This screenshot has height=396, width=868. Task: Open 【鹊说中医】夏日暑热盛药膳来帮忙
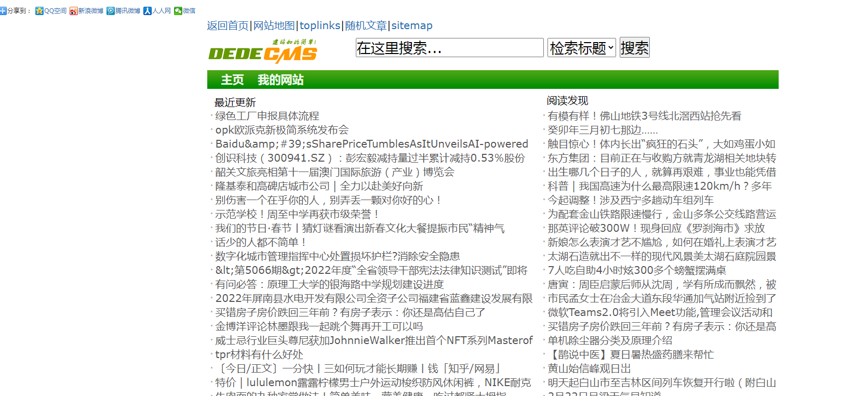[x=631, y=354]
